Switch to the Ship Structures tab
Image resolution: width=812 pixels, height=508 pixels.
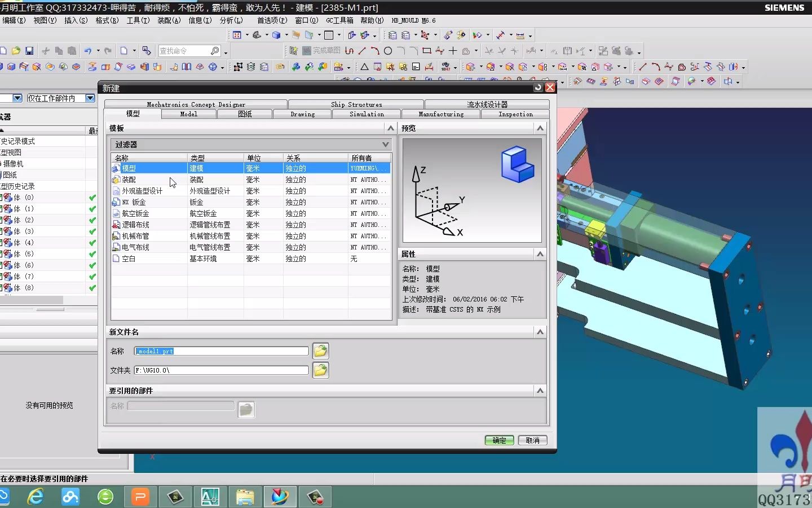click(x=356, y=104)
